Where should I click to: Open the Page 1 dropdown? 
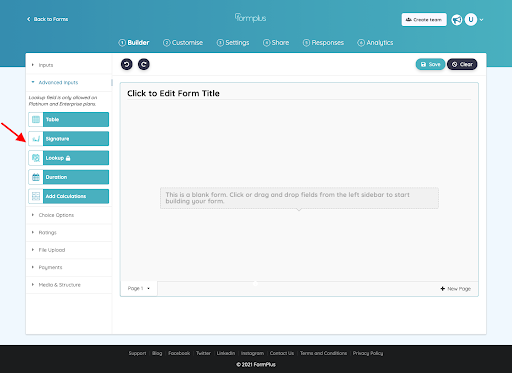click(x=139, y=288)
